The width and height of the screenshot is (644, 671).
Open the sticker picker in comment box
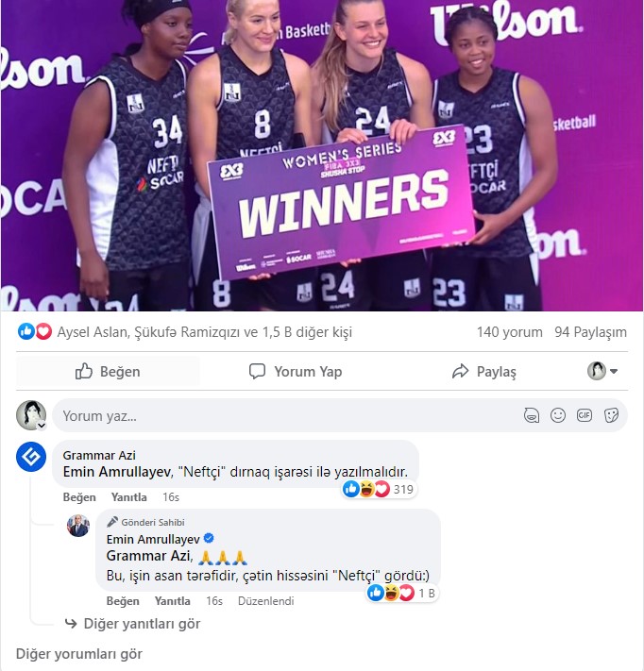tap(611, 415)
